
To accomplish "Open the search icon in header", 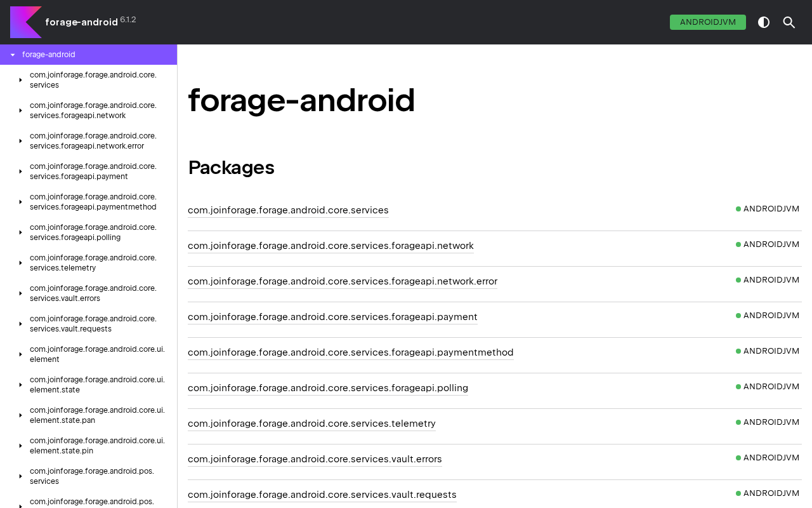I will tap(789, 22).
